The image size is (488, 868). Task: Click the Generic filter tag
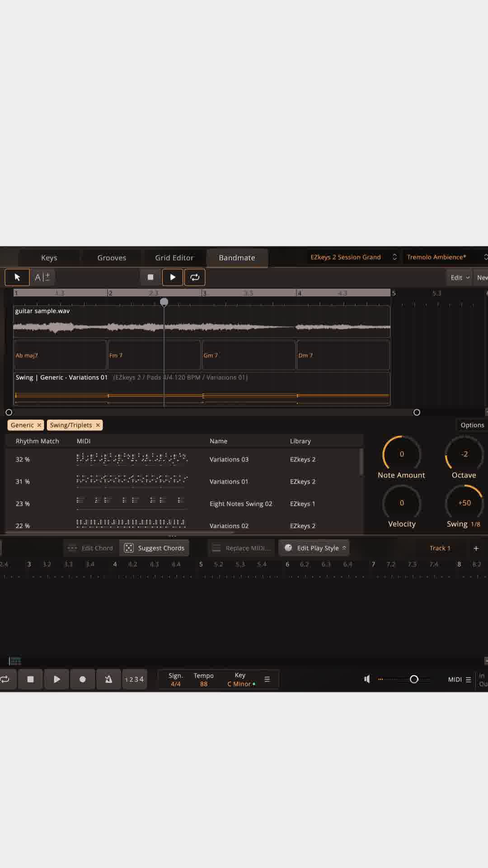[x=22, y=425]
